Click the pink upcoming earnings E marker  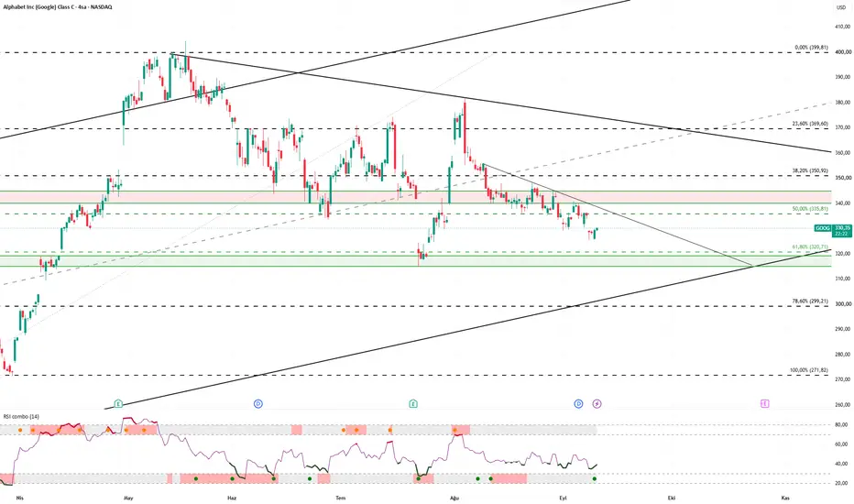point(765,404)
